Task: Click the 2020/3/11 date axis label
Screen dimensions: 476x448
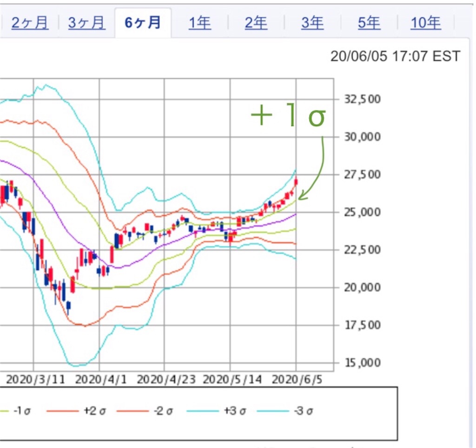Action: click(35, 379)
